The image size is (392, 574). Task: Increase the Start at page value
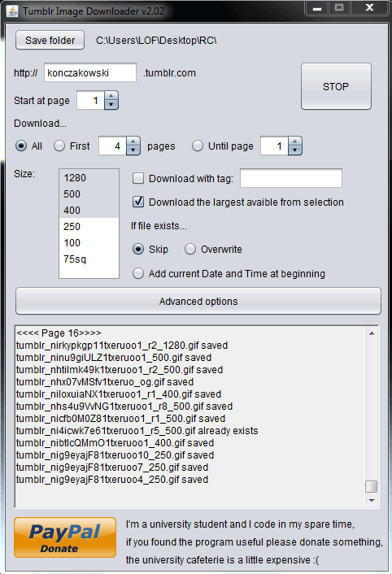pos(111,96)
